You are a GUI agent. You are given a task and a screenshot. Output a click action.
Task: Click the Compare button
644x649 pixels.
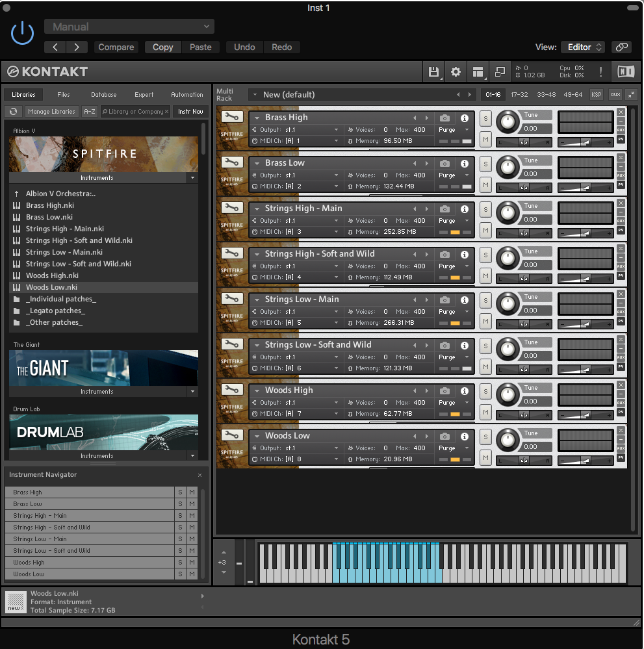click(116, 47)
